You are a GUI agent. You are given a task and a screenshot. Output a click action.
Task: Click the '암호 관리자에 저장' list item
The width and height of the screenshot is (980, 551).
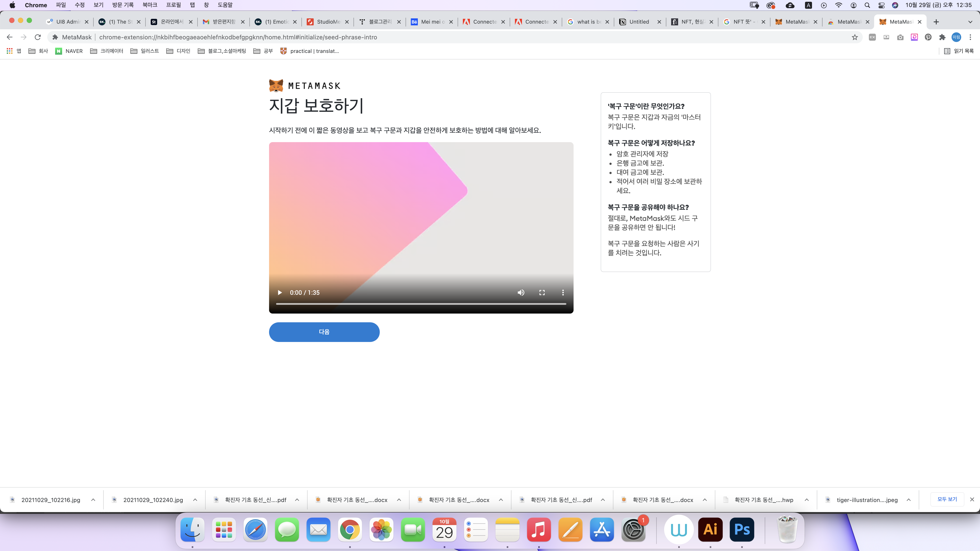point(642,154)
